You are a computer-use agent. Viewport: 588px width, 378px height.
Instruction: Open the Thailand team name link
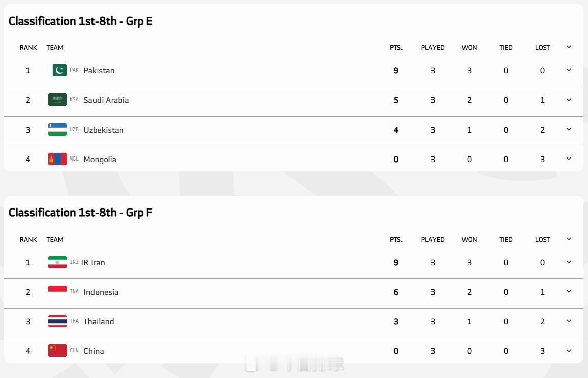[99, 321]
